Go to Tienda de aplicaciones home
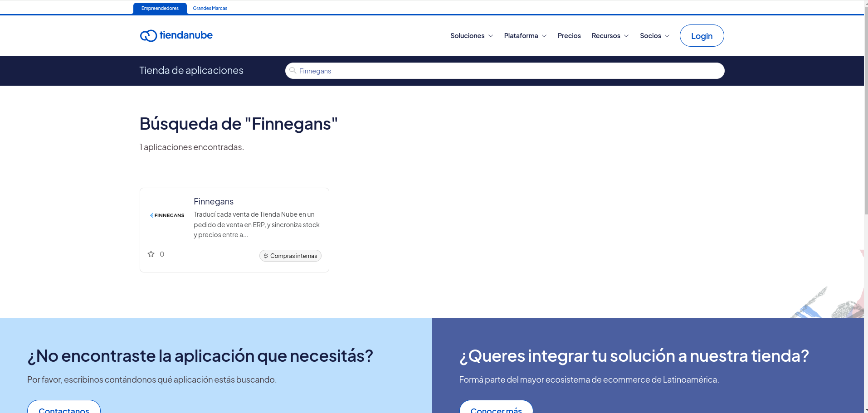The height and width of the screenshot is (413, 868). click(191, 70)
